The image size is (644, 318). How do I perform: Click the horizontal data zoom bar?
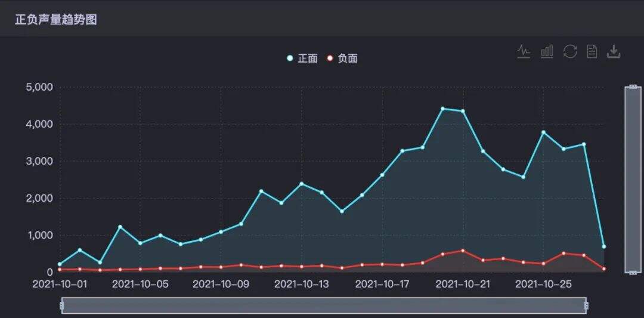324,305
